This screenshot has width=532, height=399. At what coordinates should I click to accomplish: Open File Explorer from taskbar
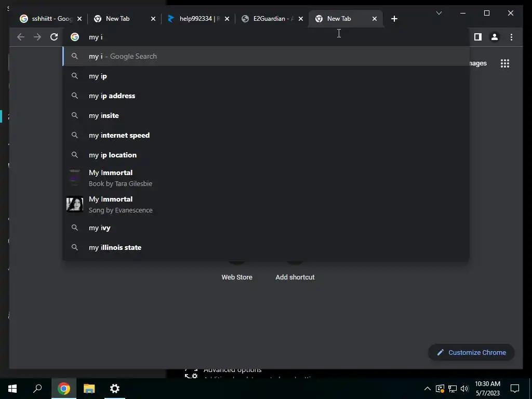click(x=89, y=389)
